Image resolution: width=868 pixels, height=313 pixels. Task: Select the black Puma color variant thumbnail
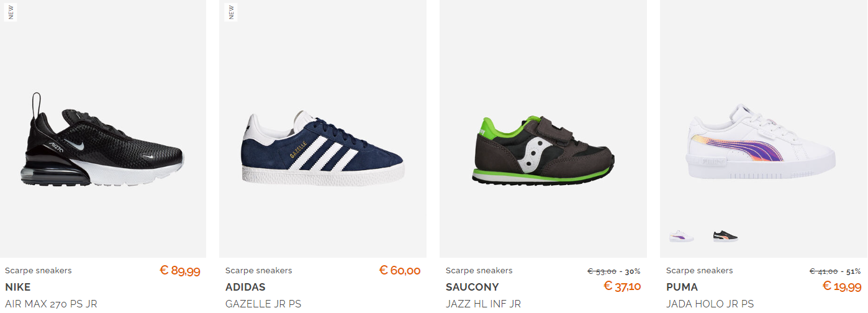click(x=725, y=236)
